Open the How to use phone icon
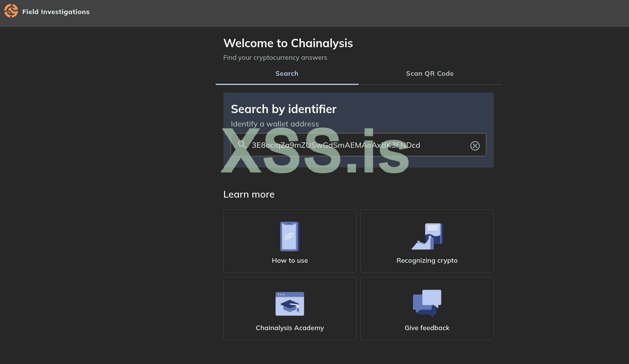Screen dimensions: 629x364 point(290,236)
